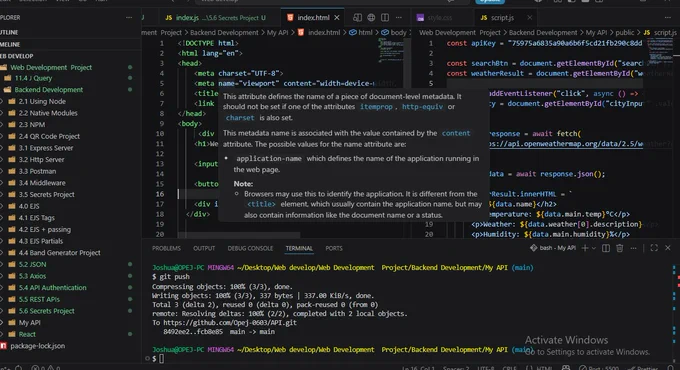Add a new terminal with plus icon
Screen dimensions: 680x370
[585, 248]
